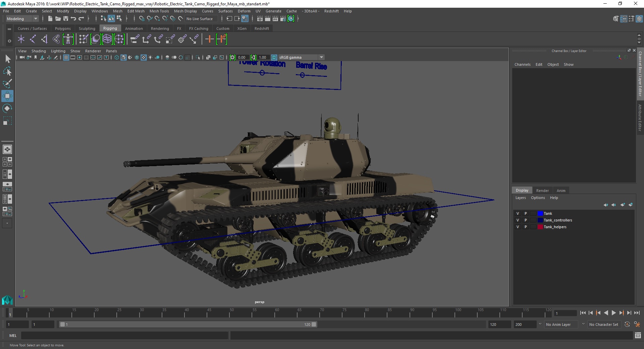Viewport: 644px width, 349px height.
Task: Switch to the Render layer tab
Action: [x=542, y=191]
